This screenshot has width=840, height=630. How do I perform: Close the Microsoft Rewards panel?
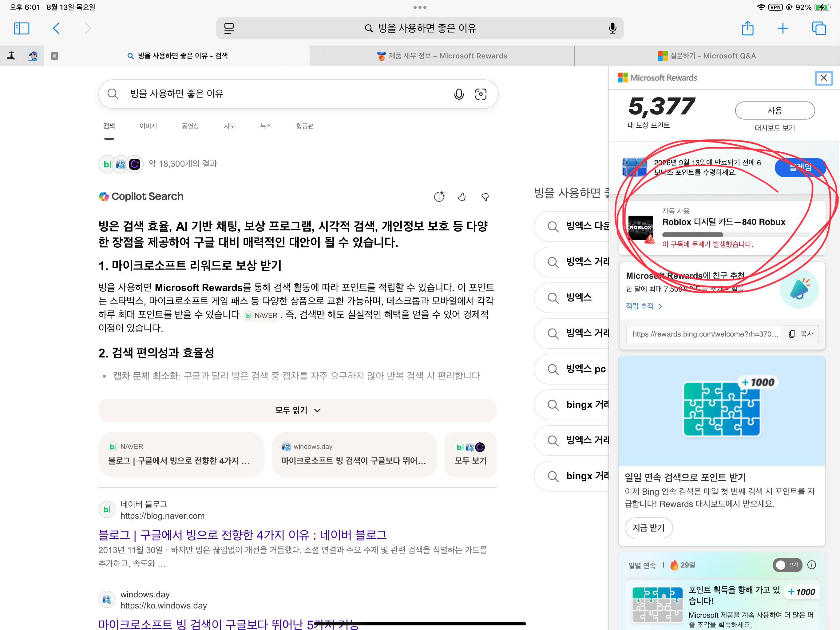tap(824, 78)
